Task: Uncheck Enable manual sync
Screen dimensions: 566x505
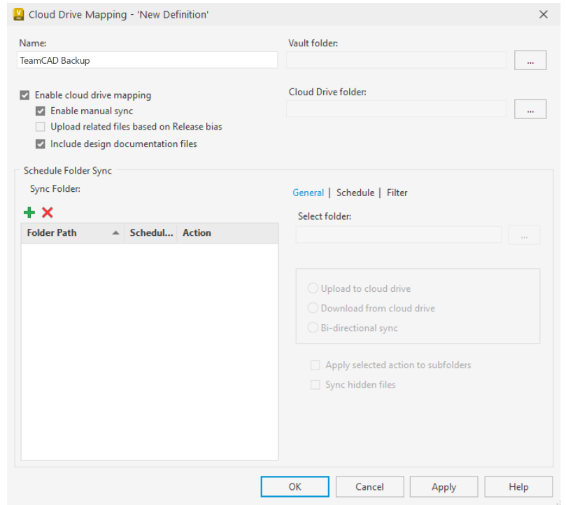Action: 40,111
